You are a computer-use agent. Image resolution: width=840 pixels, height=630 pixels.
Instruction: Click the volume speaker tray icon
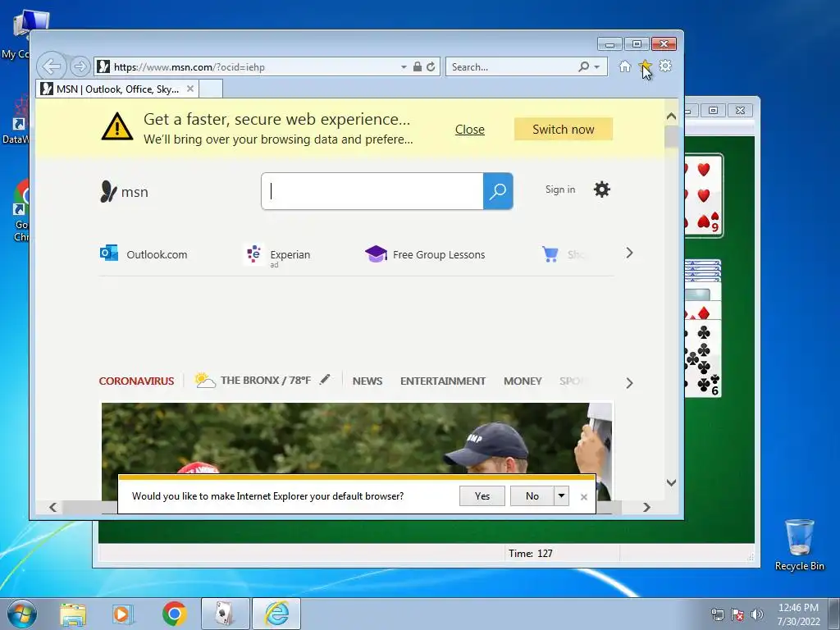(x=756, y=614)
